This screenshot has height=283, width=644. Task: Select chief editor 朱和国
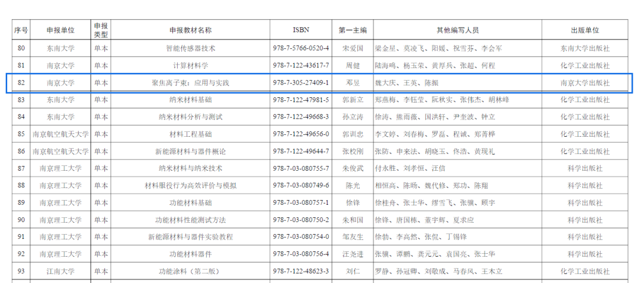click(x=353, y=220)
